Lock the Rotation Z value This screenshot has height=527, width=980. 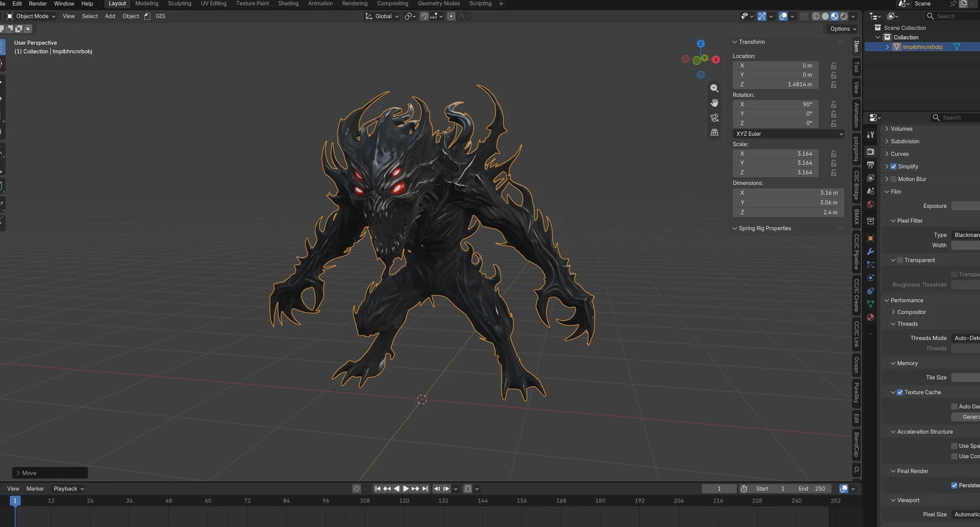(x=834, y=123)
